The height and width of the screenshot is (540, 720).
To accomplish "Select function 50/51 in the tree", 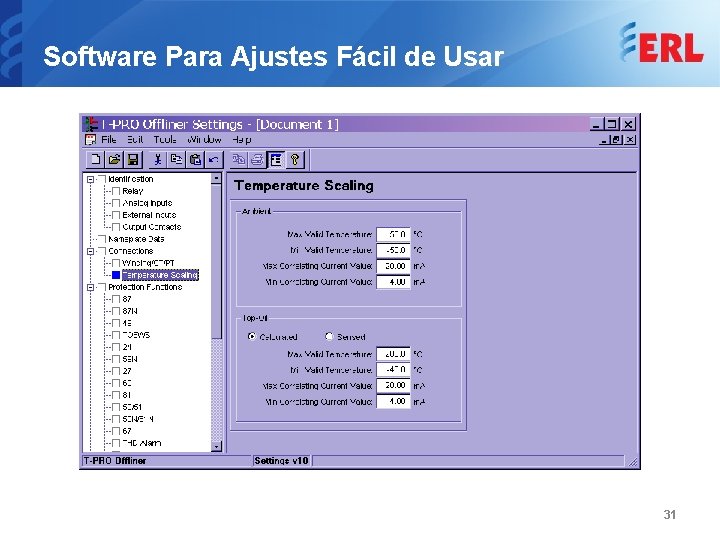I will click(132, 407).
